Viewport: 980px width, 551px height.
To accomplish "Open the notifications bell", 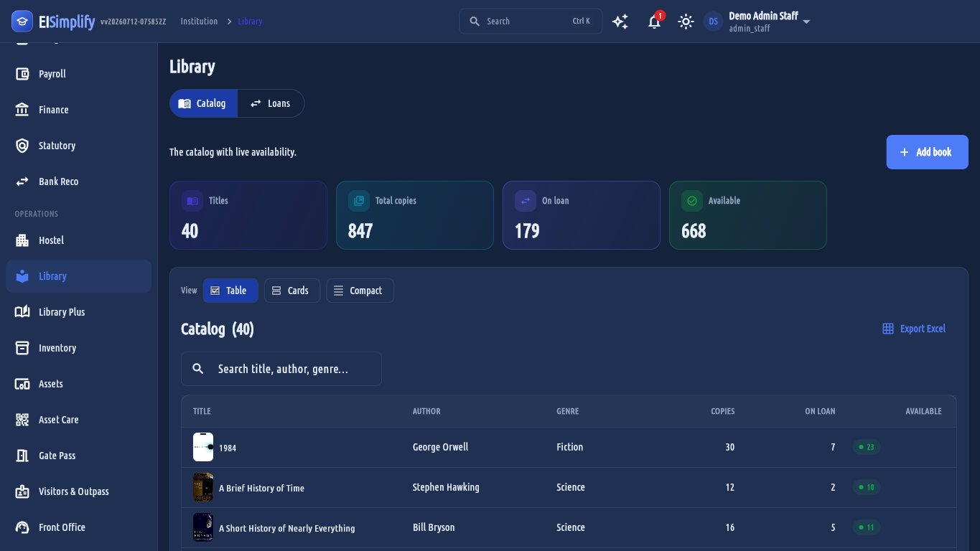I will [x=654, y=22].
